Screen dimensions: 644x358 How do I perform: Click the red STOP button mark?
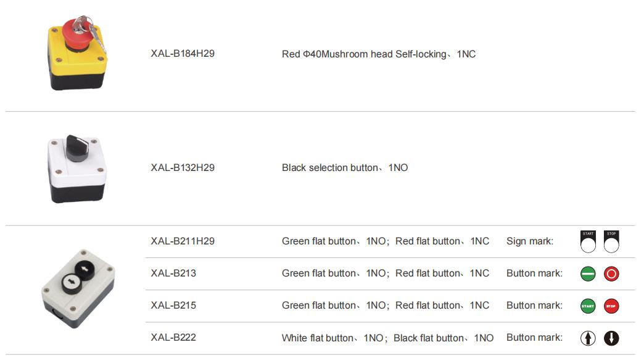click(x=611, y=306)
